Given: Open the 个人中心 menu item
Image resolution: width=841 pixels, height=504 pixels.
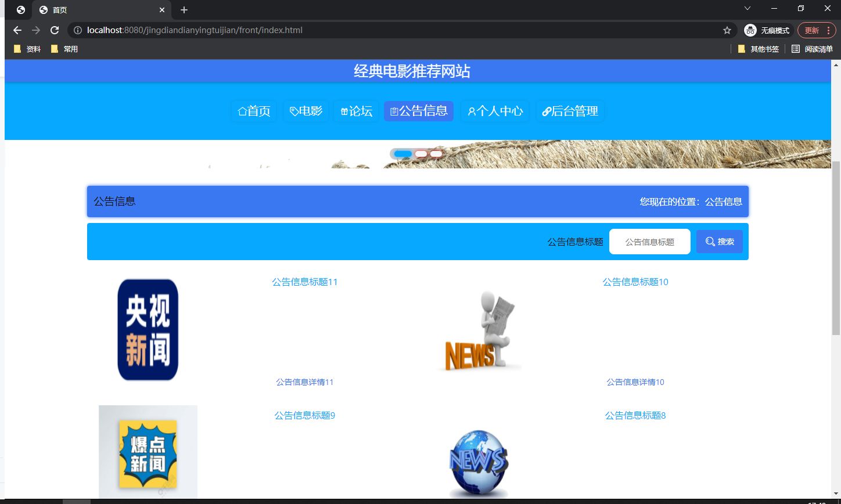Looking at the screenshot, I should pyautogui.click(x=495, y=111).
